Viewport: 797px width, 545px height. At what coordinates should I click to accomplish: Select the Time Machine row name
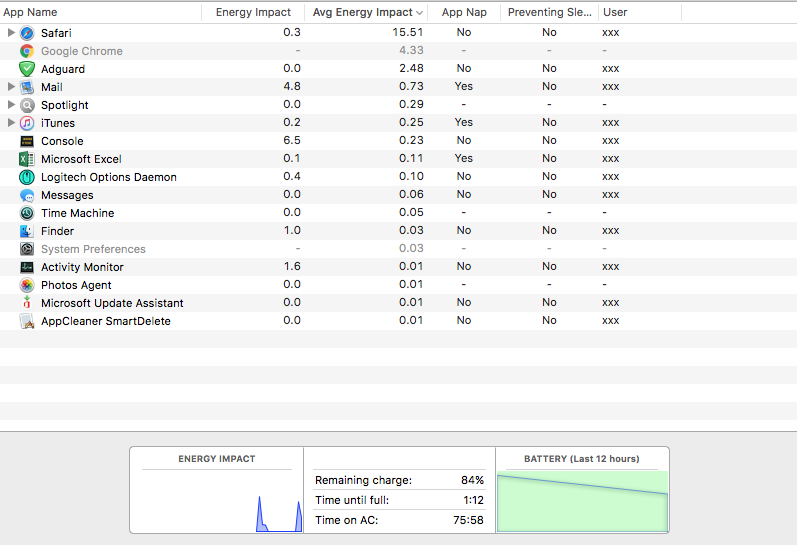tap(77, 213)
